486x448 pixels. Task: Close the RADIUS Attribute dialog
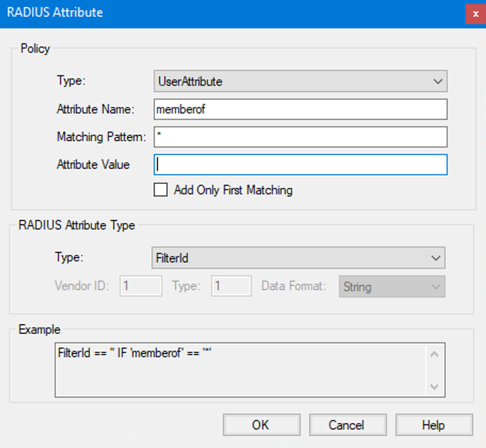click(x=476, y=14)
